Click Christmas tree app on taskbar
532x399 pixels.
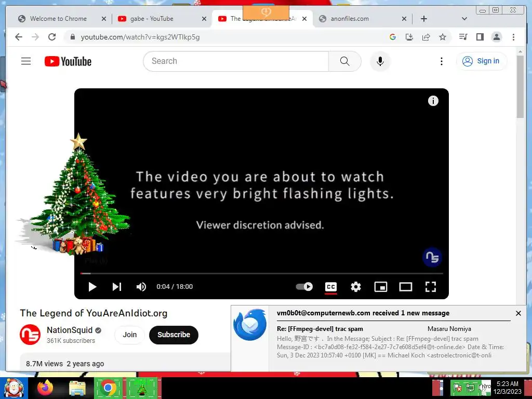coord(142,388)
